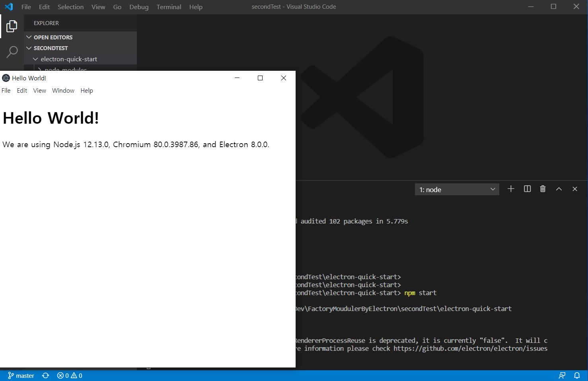
Task: Click the Hello World! heading
Action: tap(51, 118)
